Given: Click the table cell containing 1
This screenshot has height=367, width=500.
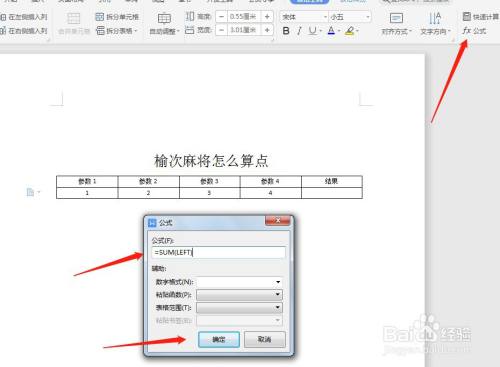Looking at the screenshot, I should [x=87, y=193].
